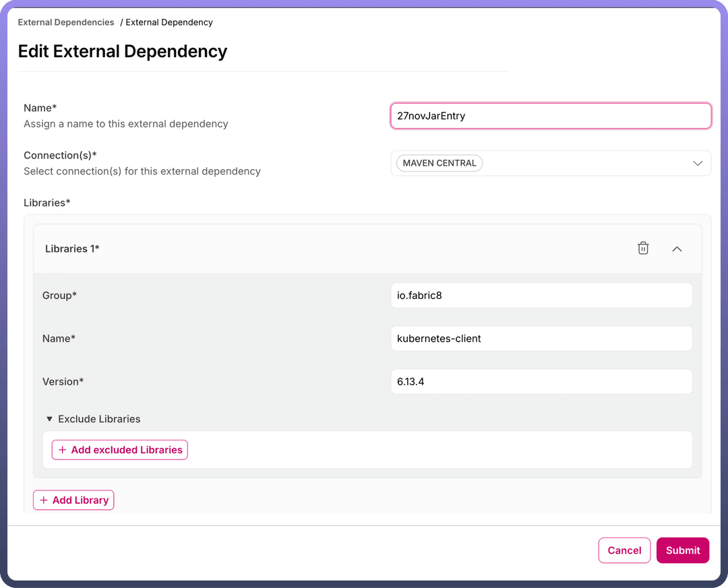
Task: Click the External Dependency breadcrumb item
Action: point(169,22)
